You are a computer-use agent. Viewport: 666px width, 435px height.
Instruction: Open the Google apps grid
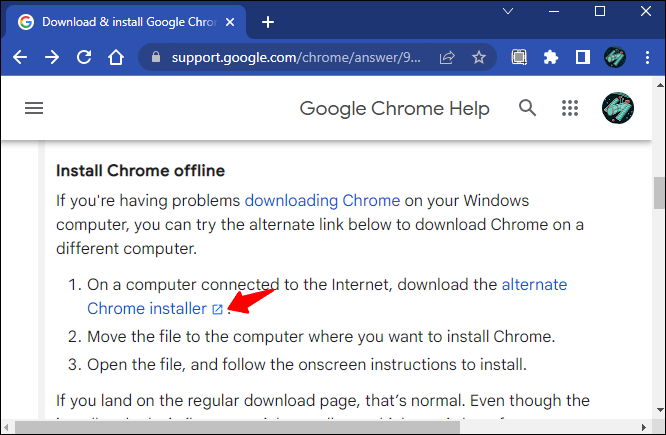point(570,108)
